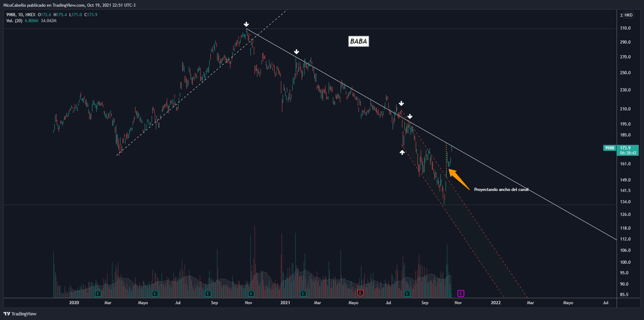Click the open value O172.6 in legend
The height and width of the screenshot is (320, 644).
coord(45,15)
